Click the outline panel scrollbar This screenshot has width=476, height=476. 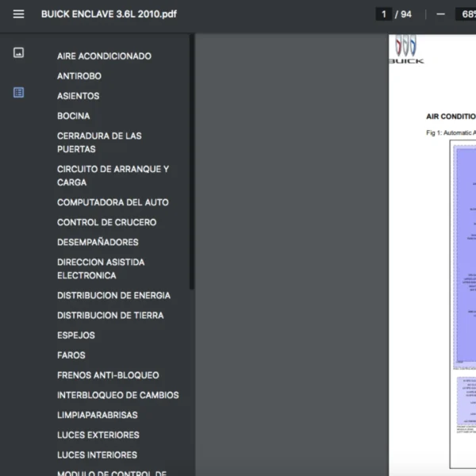tap(191, 159)
